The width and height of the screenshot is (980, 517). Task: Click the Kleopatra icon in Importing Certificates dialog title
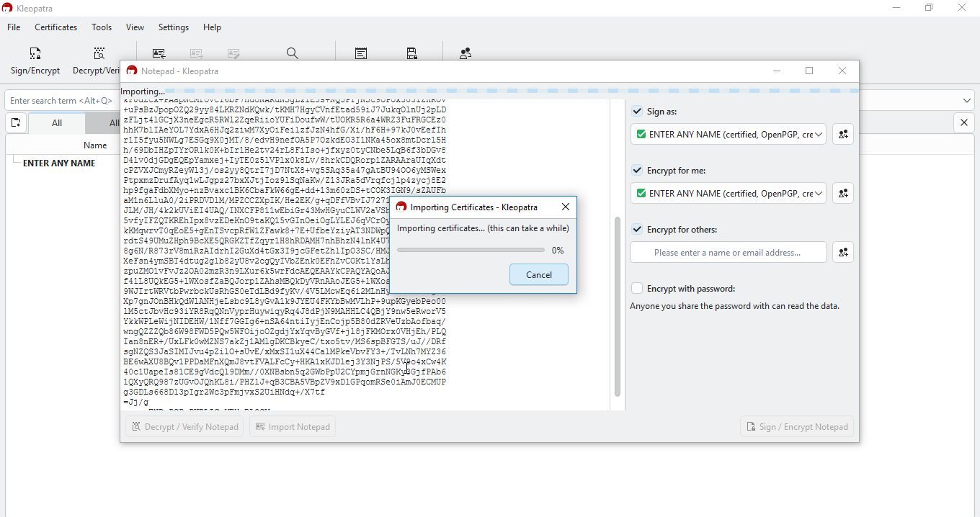tap(401, 207)
